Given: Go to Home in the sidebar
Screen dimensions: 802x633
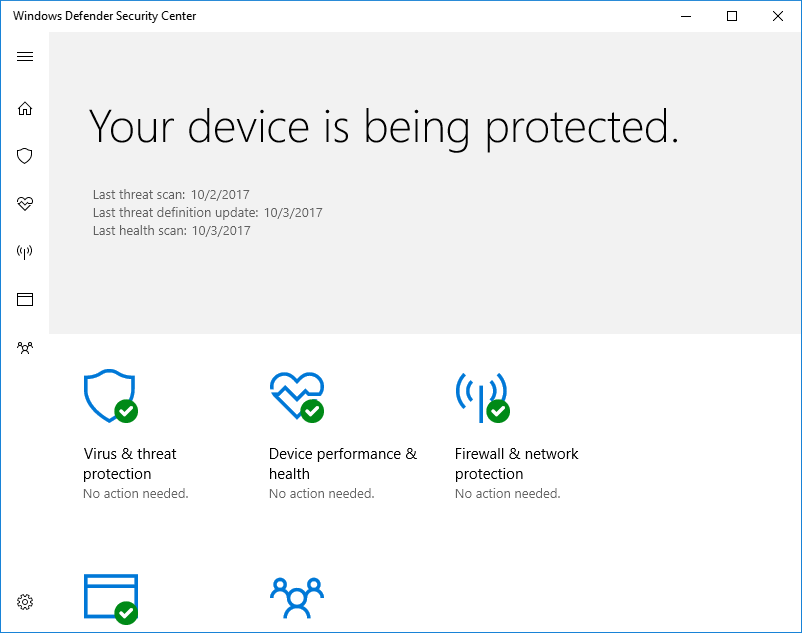Looking at the screenshot, I should click(x=25, y=108).
